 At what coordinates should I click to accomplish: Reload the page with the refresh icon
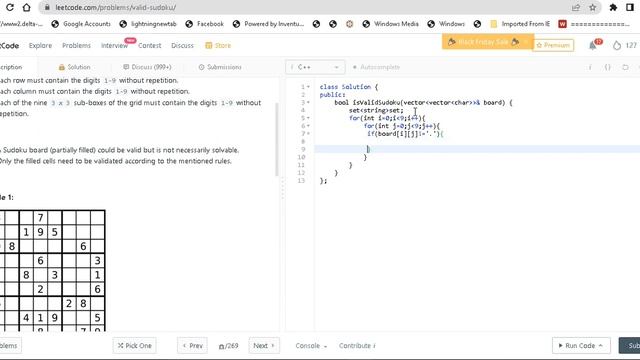tap(10, 7)
